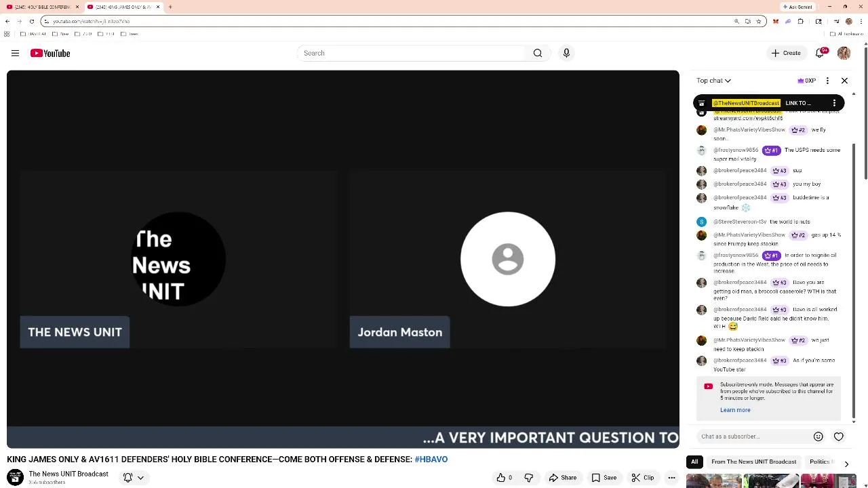Viewport: 868px width, 488px height.
Task: Close the active KING JAMES ONLY tab
Action: 158,7
